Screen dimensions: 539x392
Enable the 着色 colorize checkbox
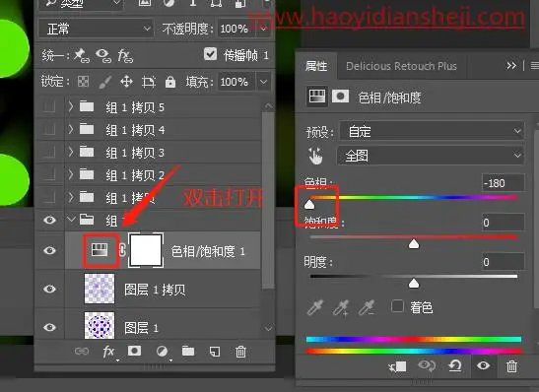397,305
